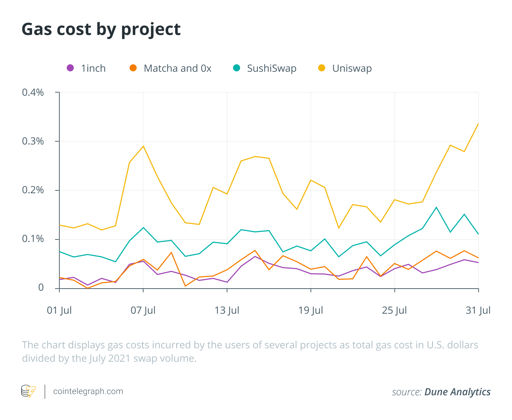Toggle the 1inch series label
Screen dimensions: 512x420
tap(93, 68)
